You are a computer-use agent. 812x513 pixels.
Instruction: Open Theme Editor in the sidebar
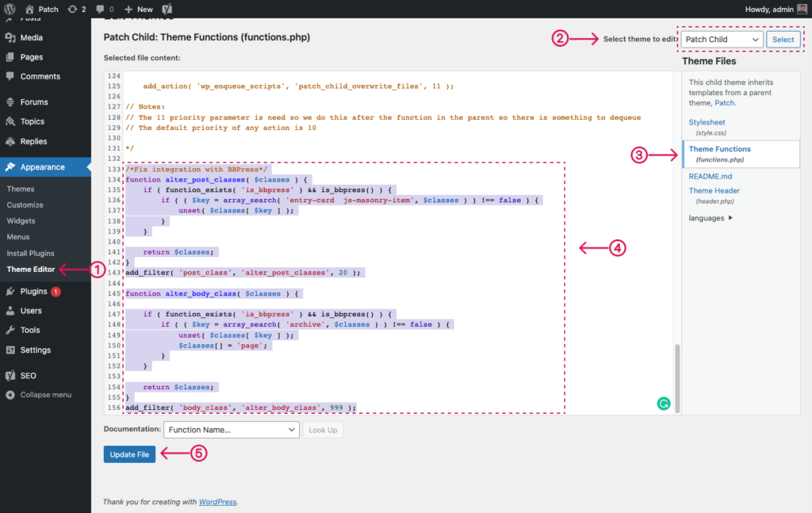pos(30,270)
